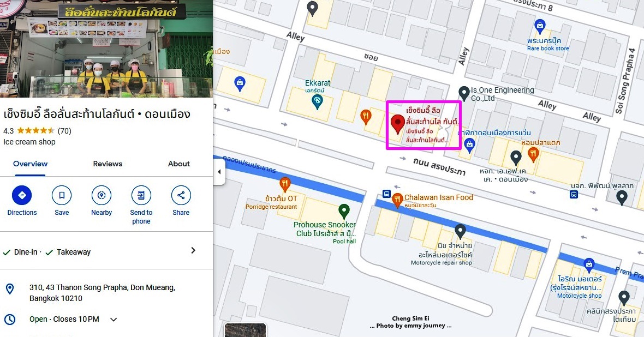Click the Directions round icon

[22, 195]
